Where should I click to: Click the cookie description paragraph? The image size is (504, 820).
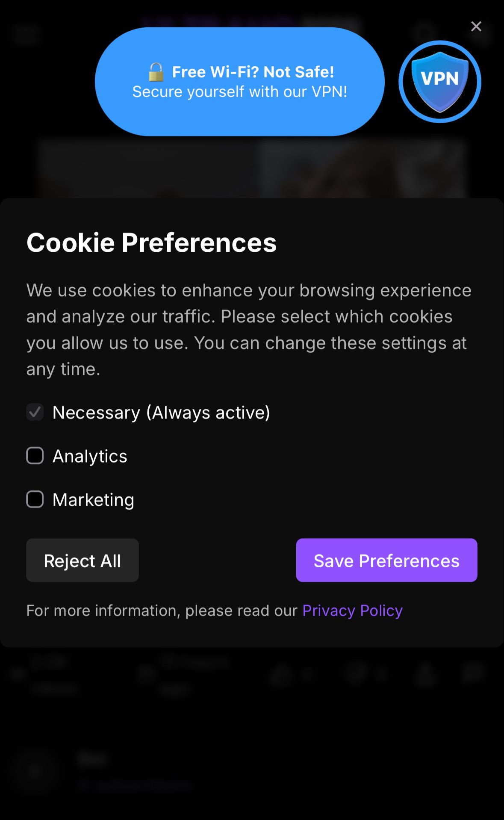248,329
